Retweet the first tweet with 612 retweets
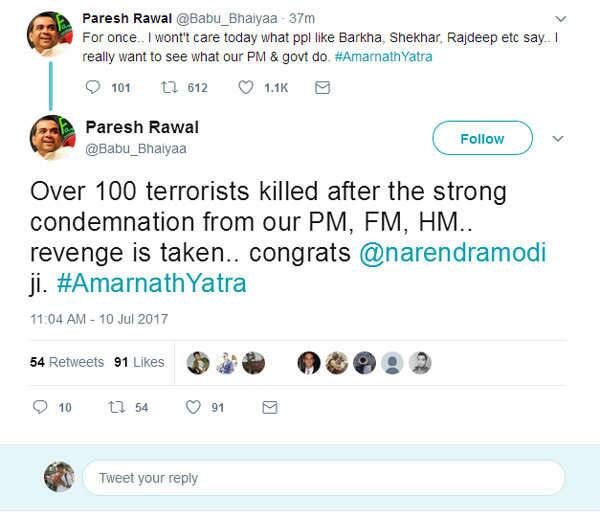The image size is (600, 519). (x=169, y=87)
